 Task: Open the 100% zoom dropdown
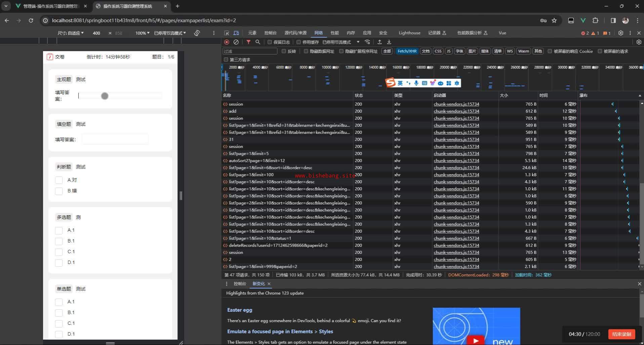(x=142, y=33)
